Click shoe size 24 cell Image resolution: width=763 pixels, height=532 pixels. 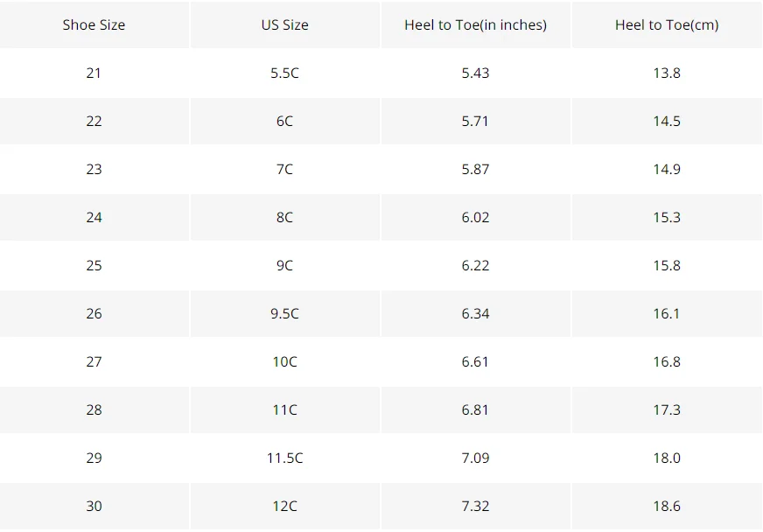click(x=94, y=217)
